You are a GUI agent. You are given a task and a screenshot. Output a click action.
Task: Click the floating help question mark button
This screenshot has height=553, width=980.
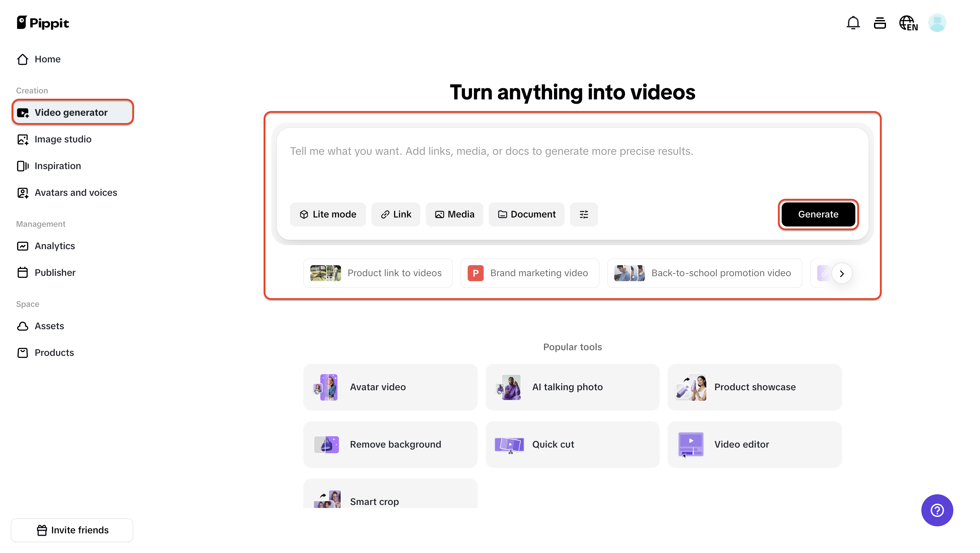pos(937,510)
